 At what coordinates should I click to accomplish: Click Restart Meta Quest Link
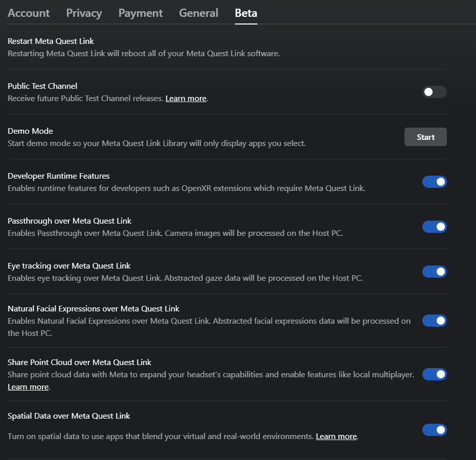tap(51, 41)
